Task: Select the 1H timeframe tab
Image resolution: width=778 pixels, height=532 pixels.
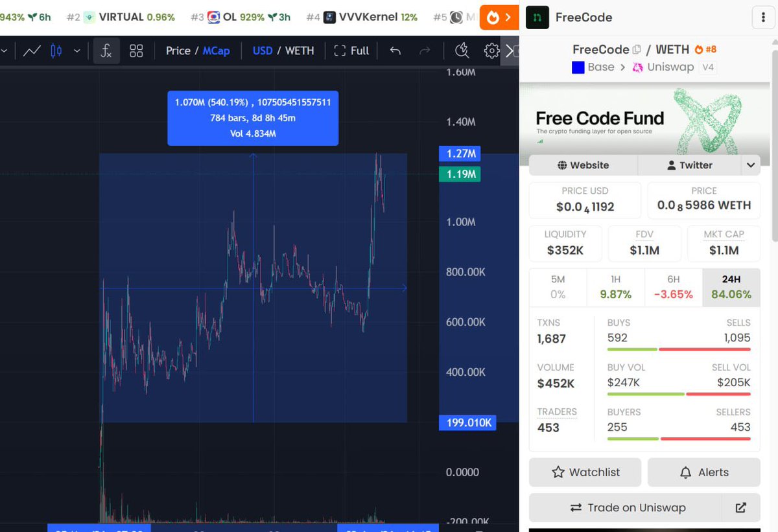Action: pyautogui.click(x=616, y=287)
